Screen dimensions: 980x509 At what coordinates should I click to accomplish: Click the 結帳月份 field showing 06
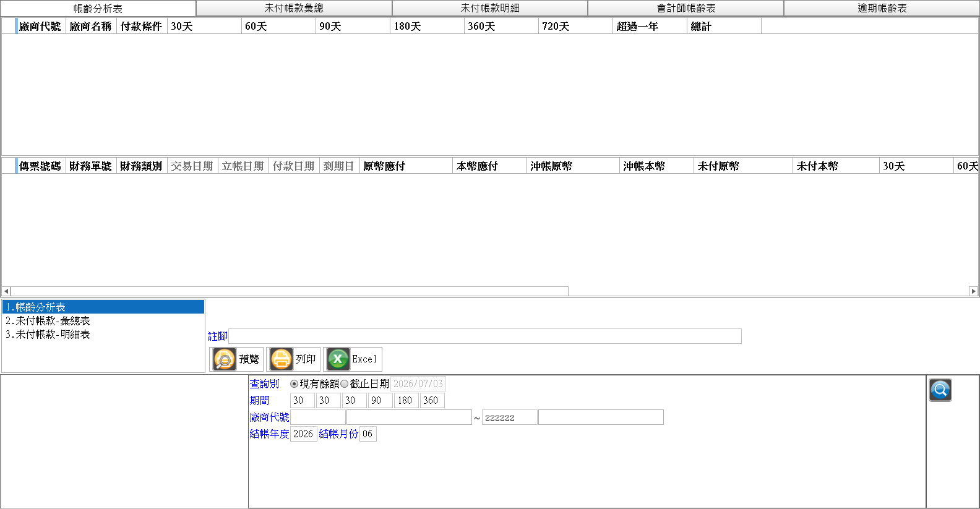(368, 434)
